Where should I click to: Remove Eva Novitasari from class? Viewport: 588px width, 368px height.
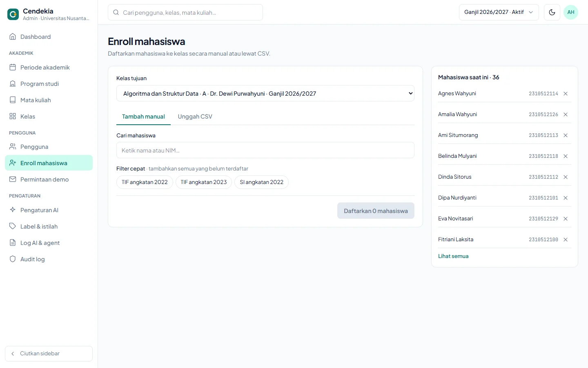566,219
